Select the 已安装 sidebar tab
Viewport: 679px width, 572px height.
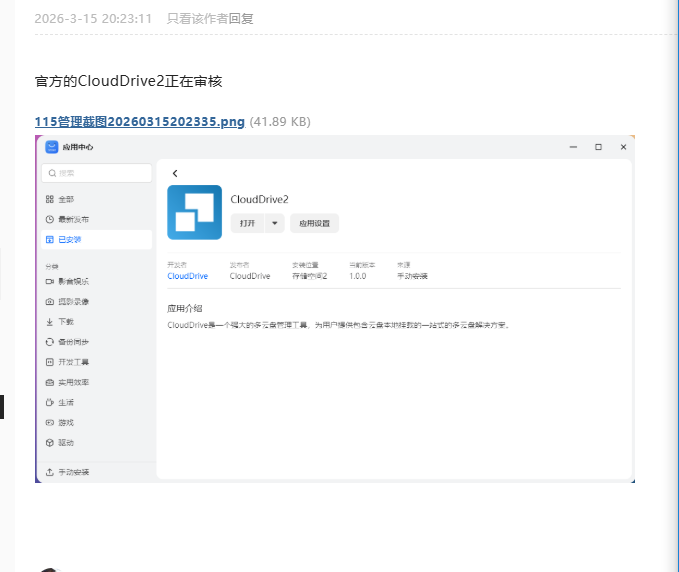(x=97, y=239)
